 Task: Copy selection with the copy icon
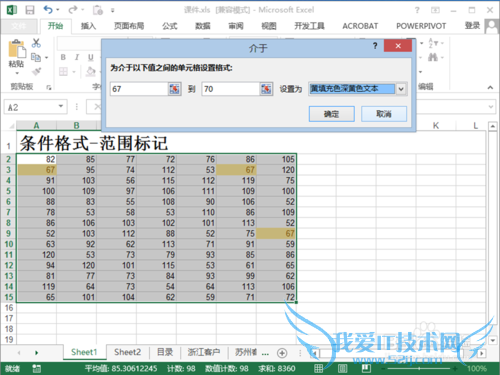coord(36,57)
